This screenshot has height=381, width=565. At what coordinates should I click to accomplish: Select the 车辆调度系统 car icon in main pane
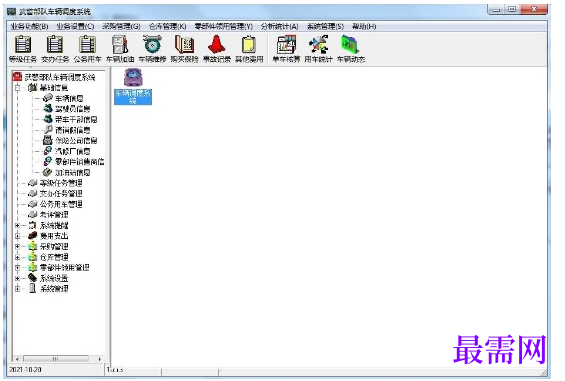point(133,87)
